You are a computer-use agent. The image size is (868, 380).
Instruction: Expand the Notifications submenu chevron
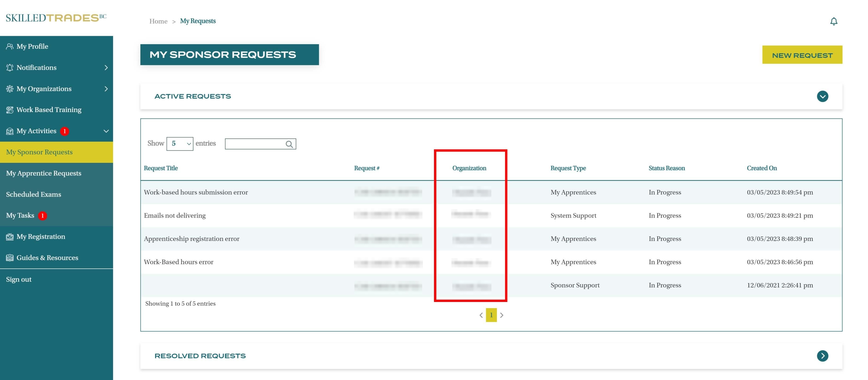pyautogui.click(x=106, y=68)
